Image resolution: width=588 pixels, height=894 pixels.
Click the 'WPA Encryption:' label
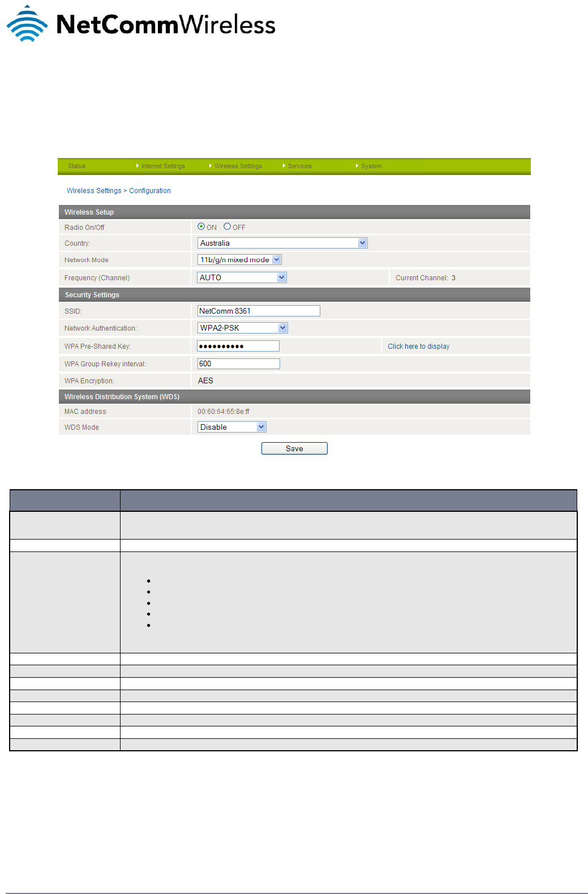89,381
